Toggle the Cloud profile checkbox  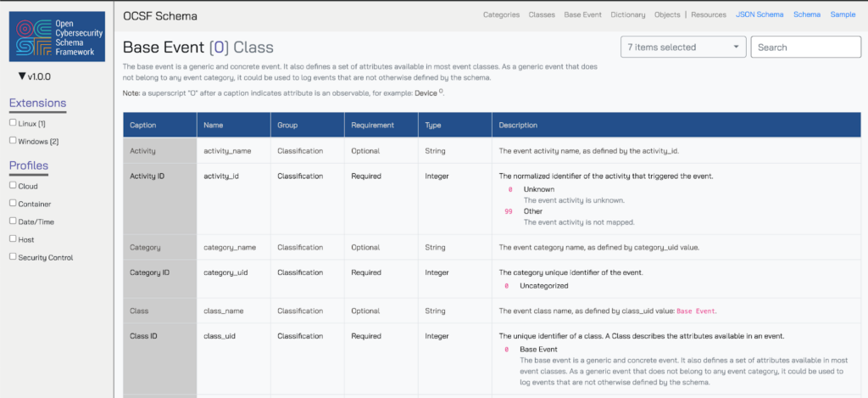(x=13, y=185)
